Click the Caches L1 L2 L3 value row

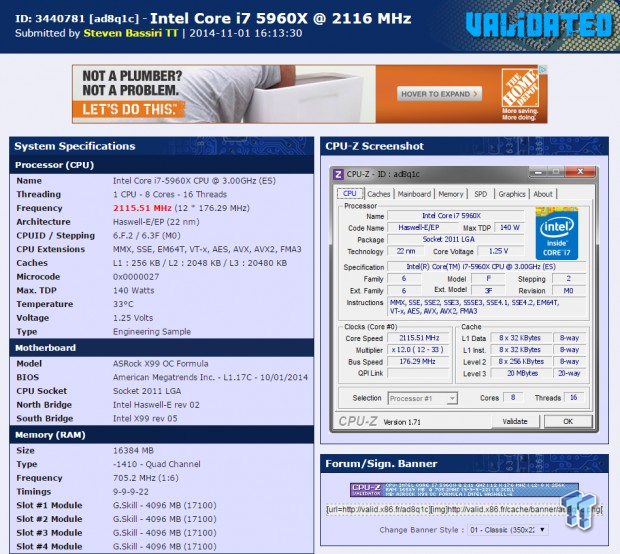tap(200, 263)
